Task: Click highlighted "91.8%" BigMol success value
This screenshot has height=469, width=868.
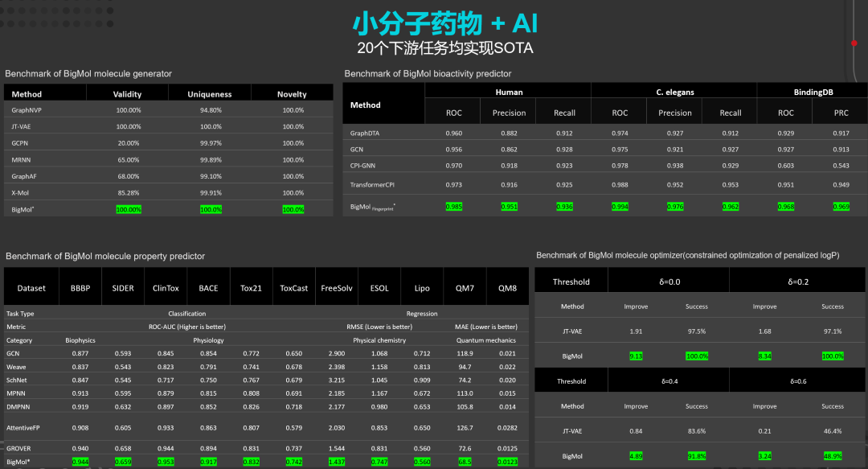Action: 697,456
